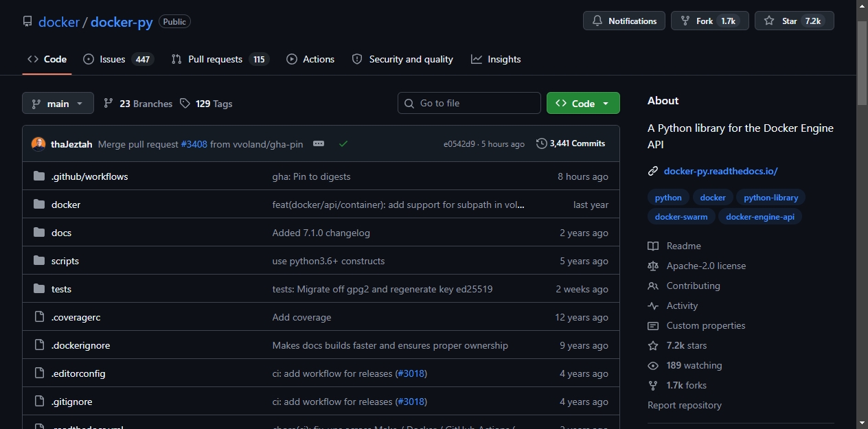Click the repository icon beside docker/docker-py

(27, 21)
